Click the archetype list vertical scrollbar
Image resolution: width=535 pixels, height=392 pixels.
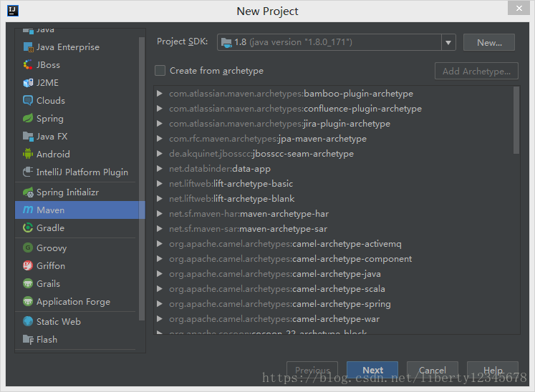(x=516, y=120)
